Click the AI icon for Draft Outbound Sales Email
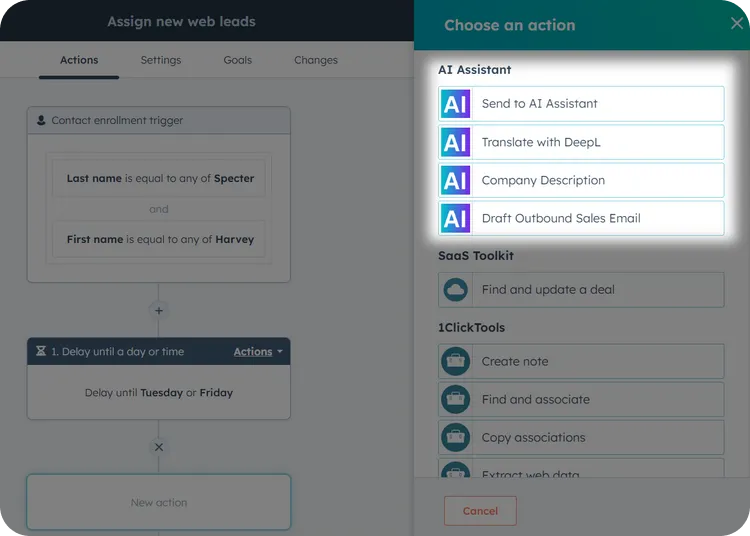 click(x=455, y=218)
